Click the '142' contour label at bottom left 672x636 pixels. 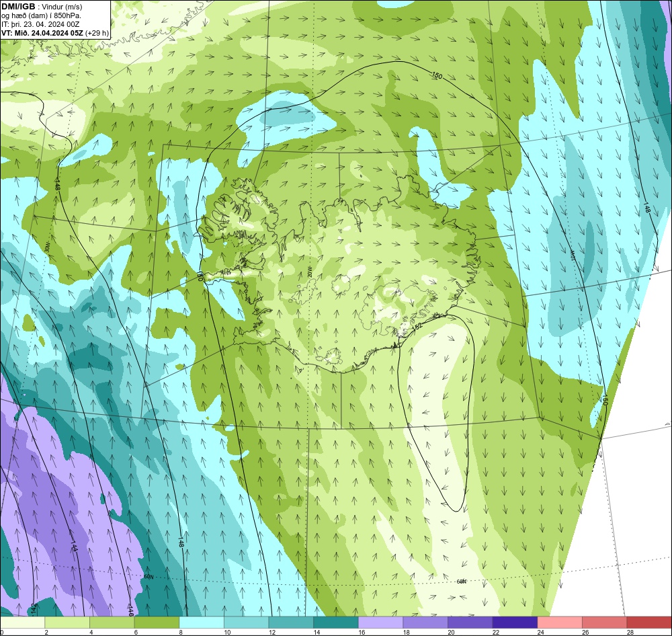click(x=34, y=608)
